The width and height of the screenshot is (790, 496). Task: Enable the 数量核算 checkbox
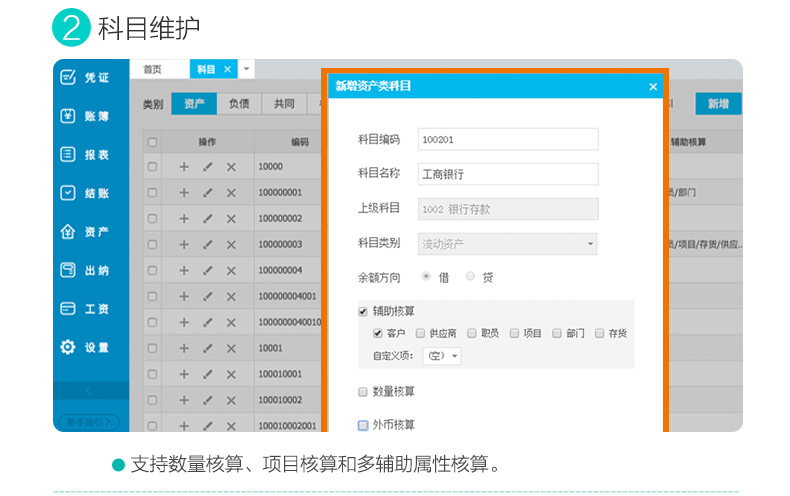click(363, 391)
